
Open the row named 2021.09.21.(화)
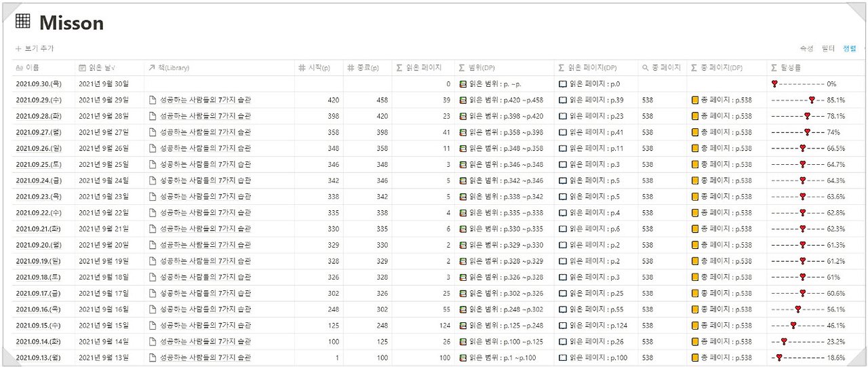click(39, 229)
